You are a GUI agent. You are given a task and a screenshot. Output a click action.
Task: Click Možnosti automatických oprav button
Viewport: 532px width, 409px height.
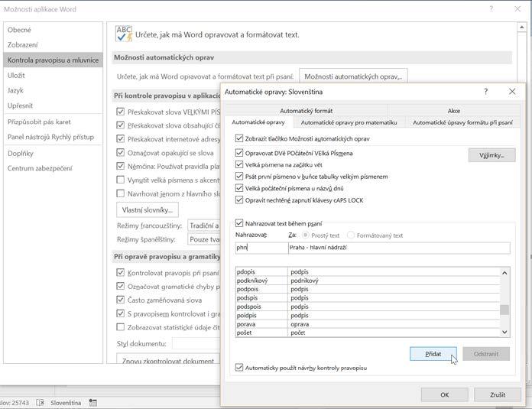353,76
